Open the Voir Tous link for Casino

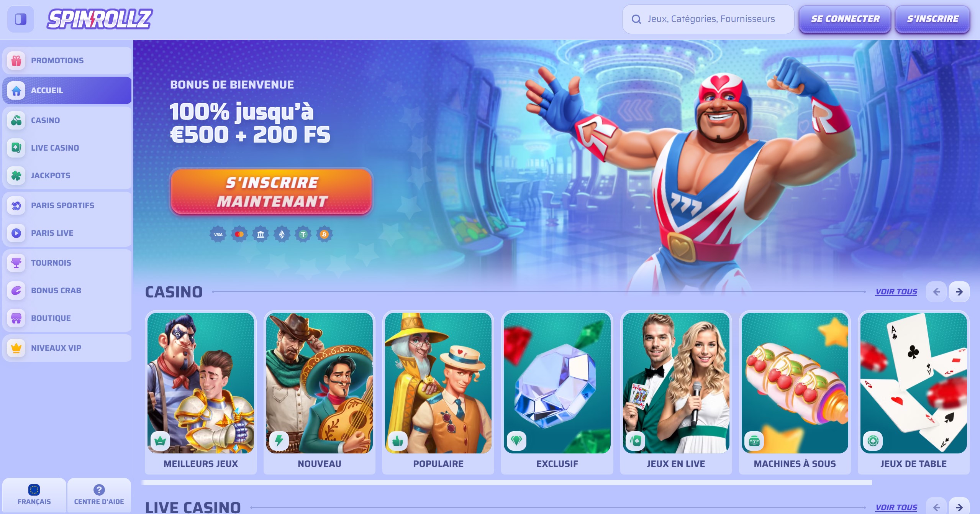896,292
